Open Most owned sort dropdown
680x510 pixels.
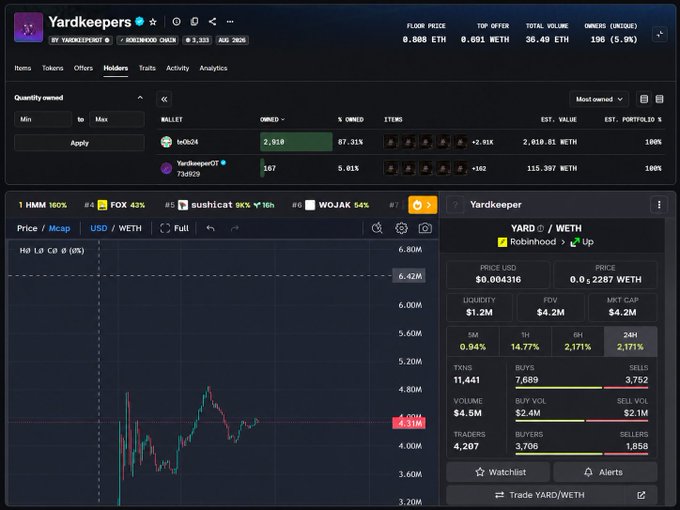pyautogui.click(x=599, y=99)
